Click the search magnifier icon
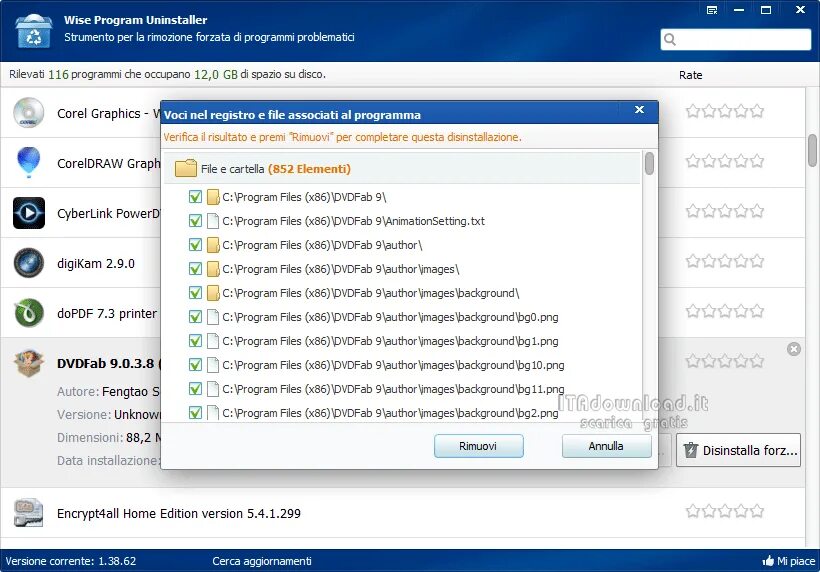820x572 pixels. point(670,39)
